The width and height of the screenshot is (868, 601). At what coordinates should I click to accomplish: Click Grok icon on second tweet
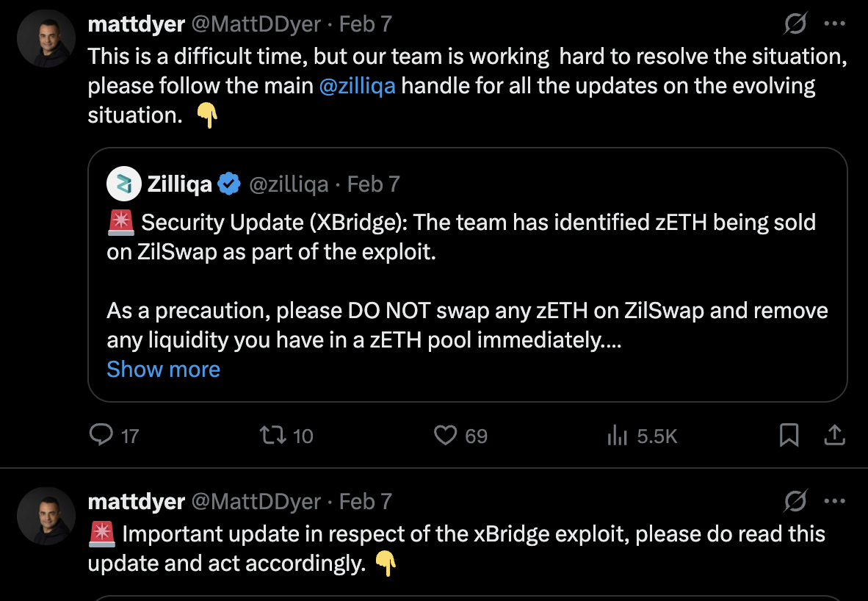pos(795,502)
